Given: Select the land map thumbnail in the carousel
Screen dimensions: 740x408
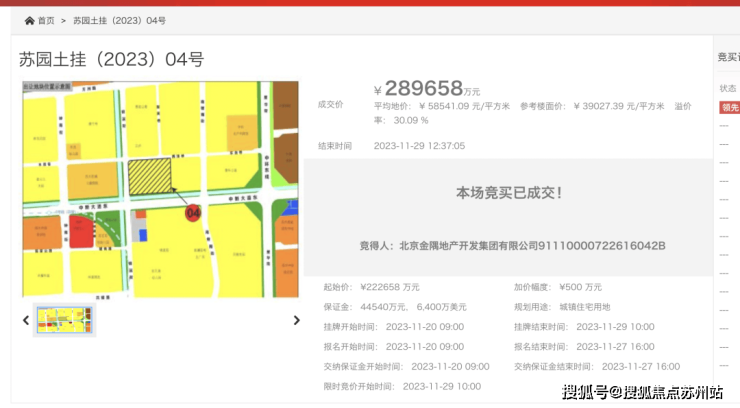Looking at the screenshot, I should pyautogui.click(x=65, y=319).
